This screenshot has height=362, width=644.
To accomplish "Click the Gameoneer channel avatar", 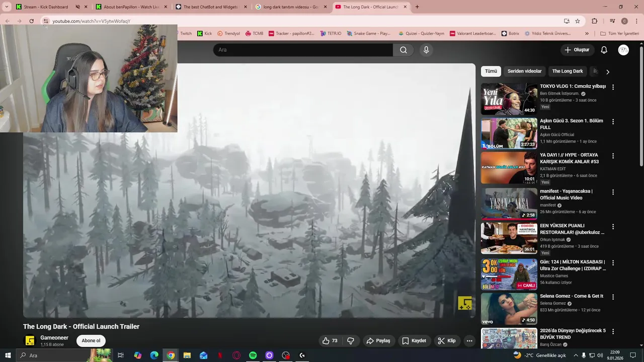I will [x=30, y=341].
